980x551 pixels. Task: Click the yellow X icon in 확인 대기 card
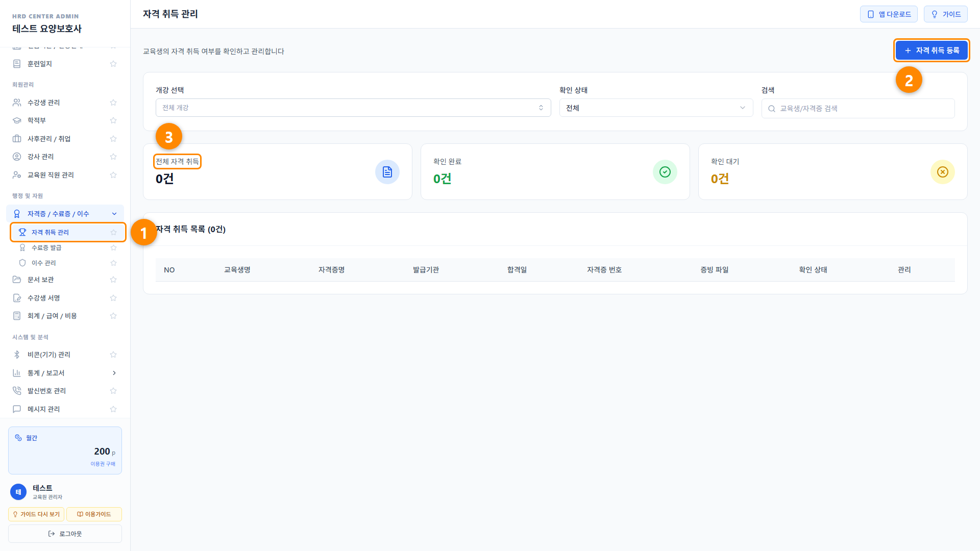[943, 172]
